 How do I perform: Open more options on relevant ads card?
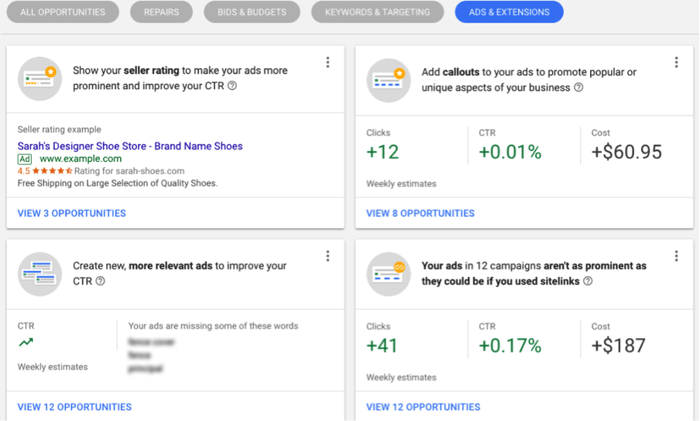[x=327, y=257]
